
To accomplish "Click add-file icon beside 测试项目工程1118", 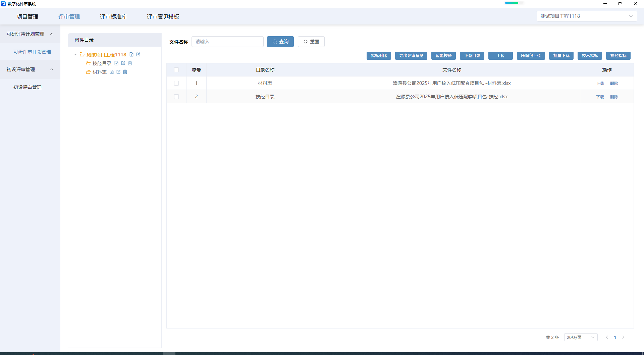I will tap(131, 54).
